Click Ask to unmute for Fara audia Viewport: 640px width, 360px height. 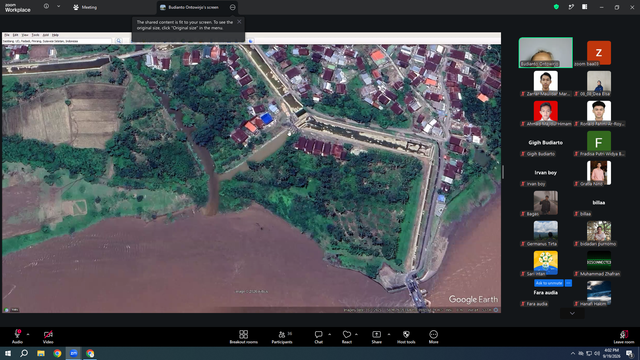click(x=549, y=283)
